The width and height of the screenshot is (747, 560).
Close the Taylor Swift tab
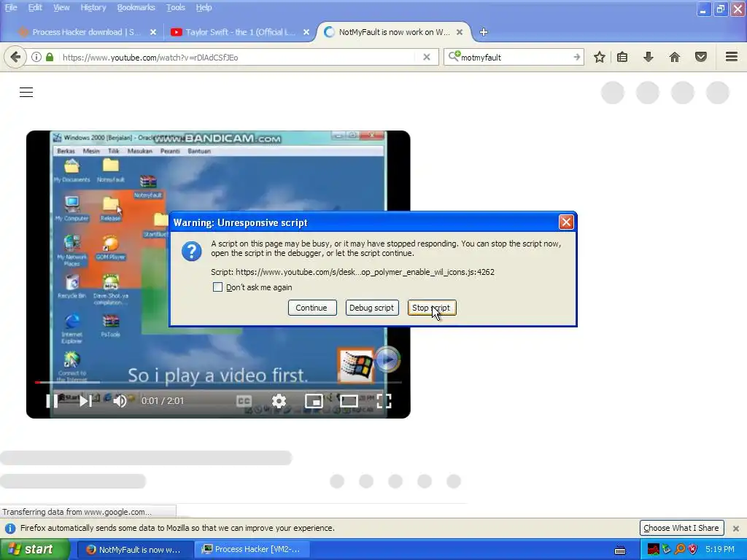306,32
